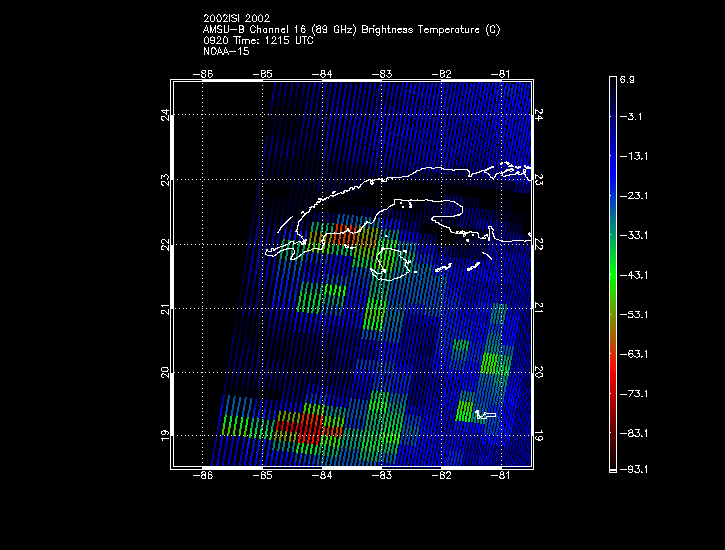Screen dimensions: 725x550
Task: Click the -86 longitude label on top axis
Action: click(204, 73)
